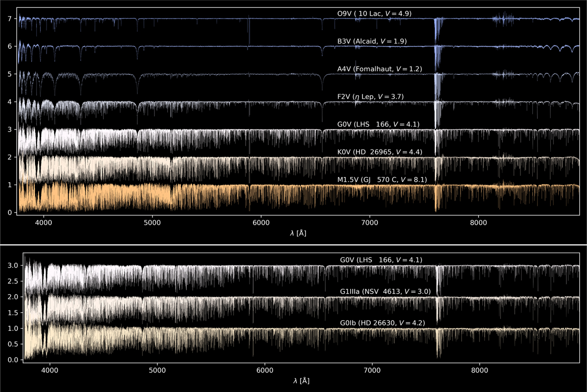
Task: Click the 2.5 tick on the bottom y-axis
Action: [x=13, y=281]
